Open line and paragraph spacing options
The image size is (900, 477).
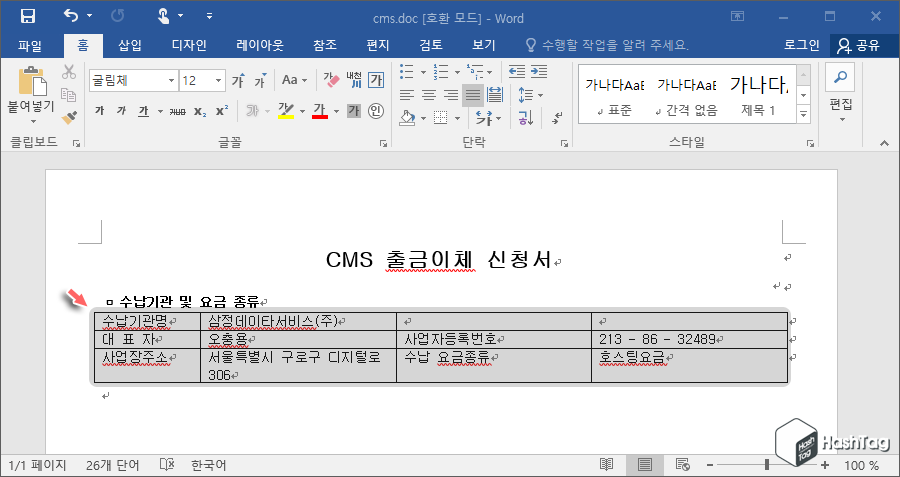coord(530,95)
